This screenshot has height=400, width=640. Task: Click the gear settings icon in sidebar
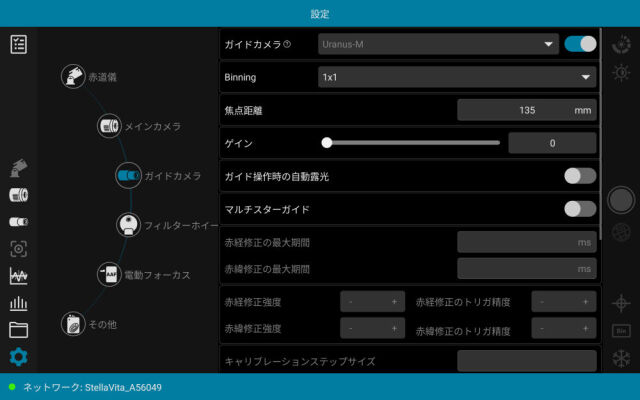[x=18, y=357]
